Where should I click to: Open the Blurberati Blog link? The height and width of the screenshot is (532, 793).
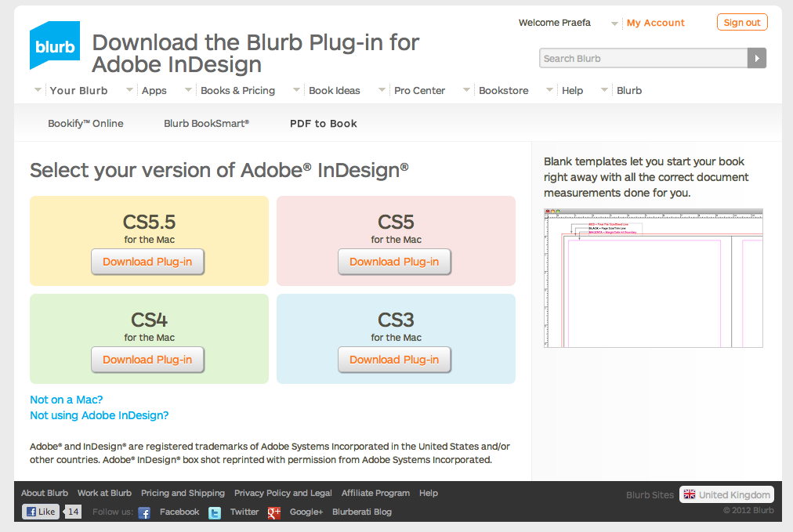pyautogui.click(x=361, y=512)
